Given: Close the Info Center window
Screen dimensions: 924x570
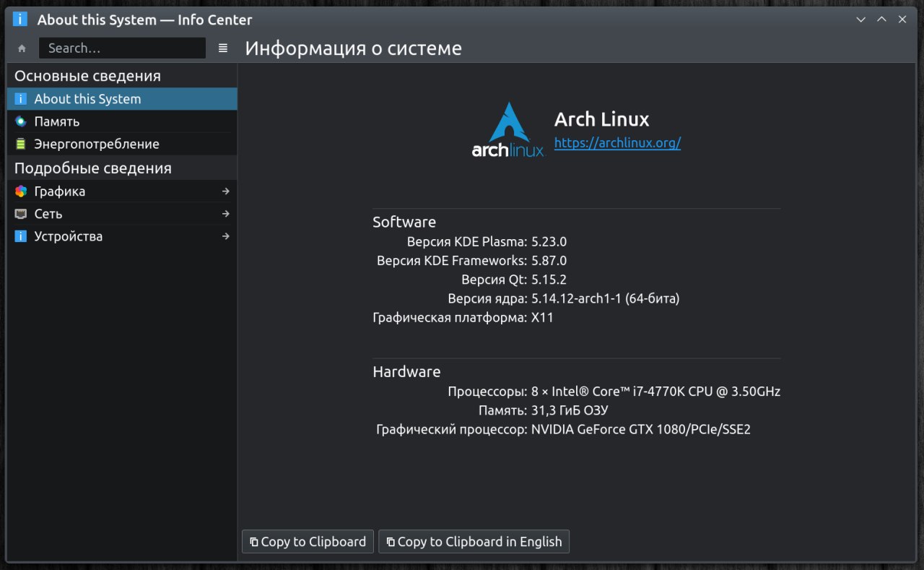Looking at the screenshot, I should click(902, 20).
